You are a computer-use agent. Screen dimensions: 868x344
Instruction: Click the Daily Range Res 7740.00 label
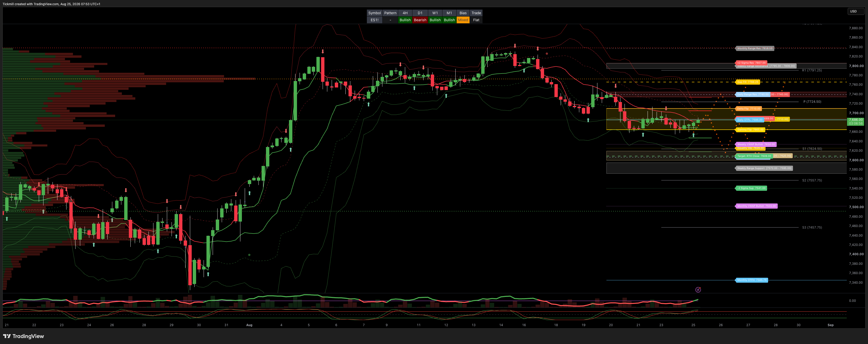[752, 94]
